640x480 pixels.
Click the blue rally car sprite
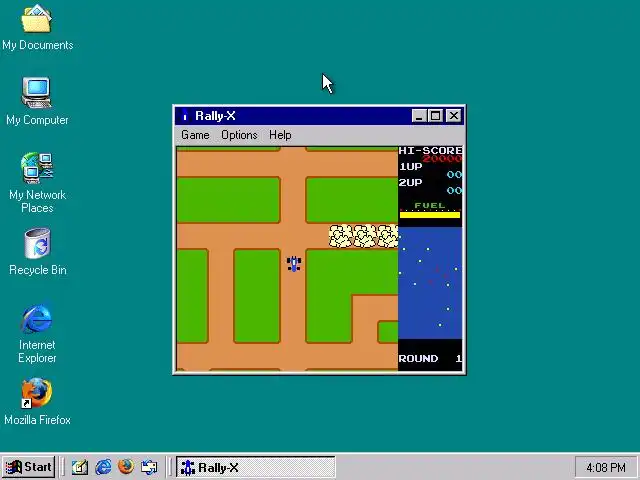coord(294,264)
